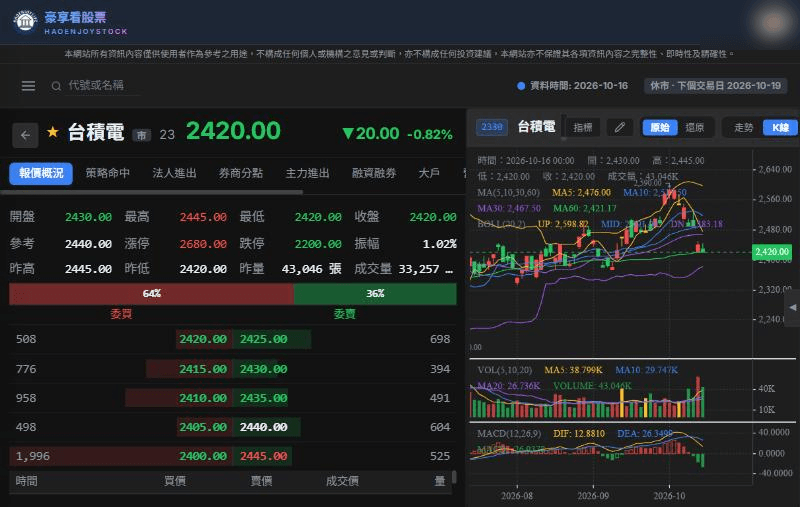The width and height of the screenshot is (800, 507).
Task: Select 原始 price mode
Action: (x=660, y=128)
